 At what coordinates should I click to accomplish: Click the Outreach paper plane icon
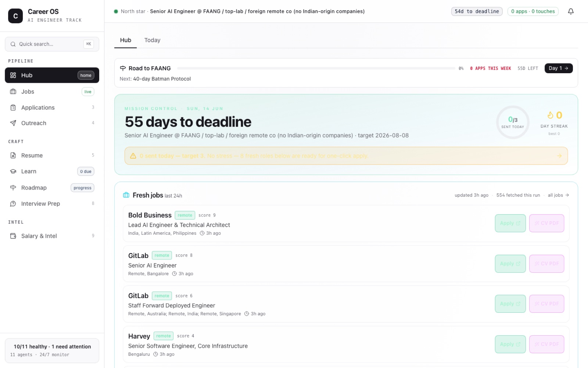13,123
